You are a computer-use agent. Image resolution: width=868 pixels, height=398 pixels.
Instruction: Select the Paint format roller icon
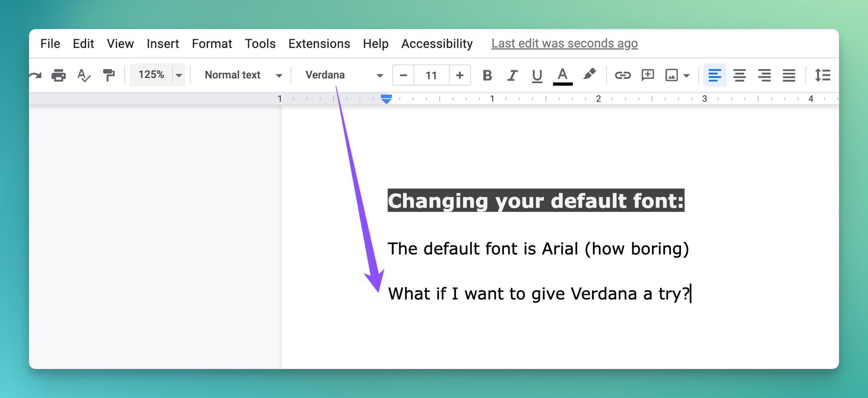point(108,75)
